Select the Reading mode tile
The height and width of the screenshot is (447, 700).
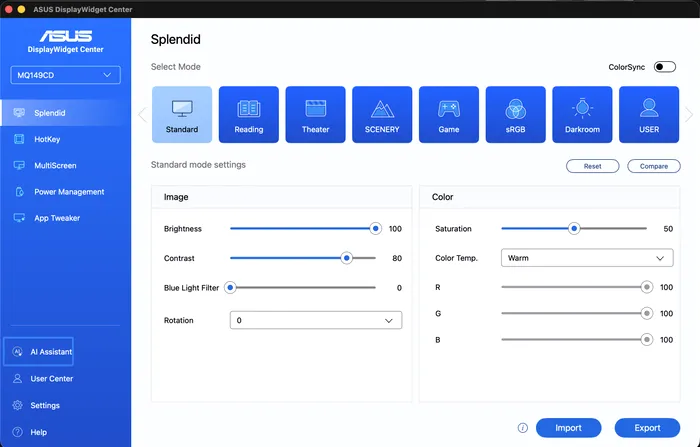(249, 115)
